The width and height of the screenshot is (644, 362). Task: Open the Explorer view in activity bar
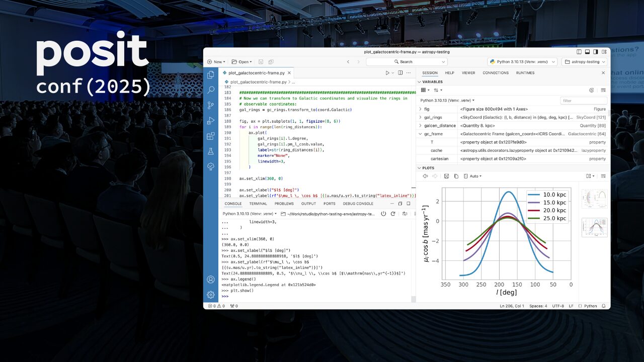[x=211, y=74]
